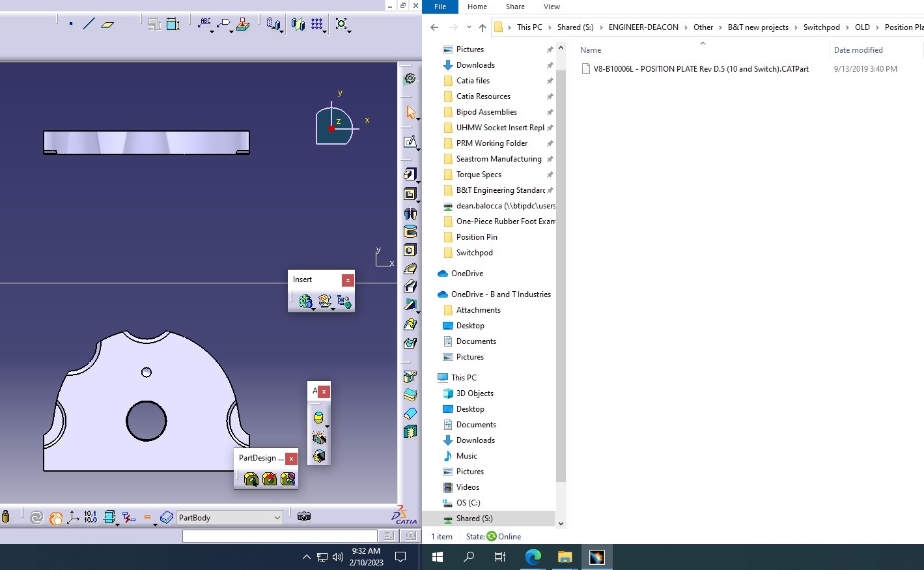924x570 pixels.
Task: Click the Multi-sections Solid icon
Action: 410,324
